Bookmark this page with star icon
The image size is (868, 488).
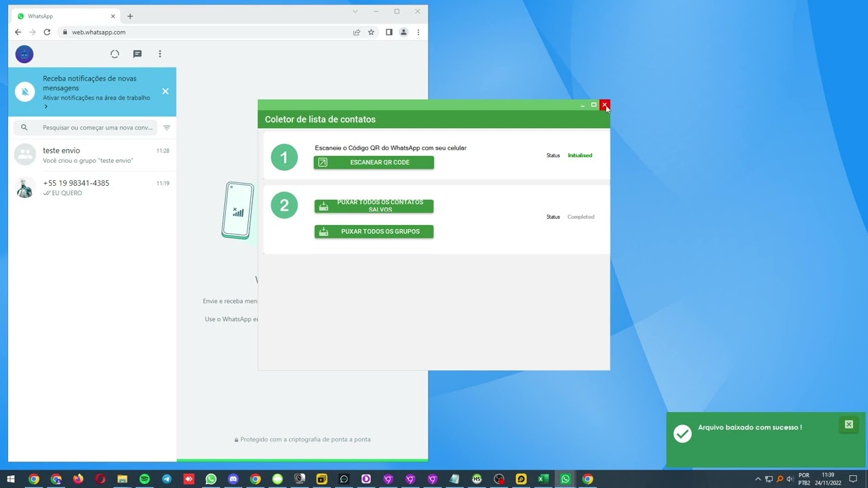(x=371, y=32)
